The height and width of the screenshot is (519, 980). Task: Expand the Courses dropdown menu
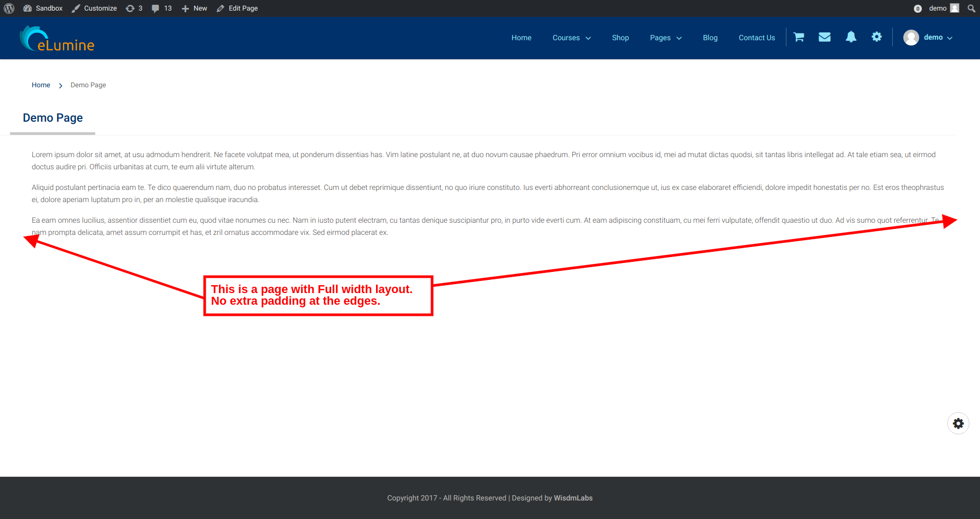tap(572, 38)
